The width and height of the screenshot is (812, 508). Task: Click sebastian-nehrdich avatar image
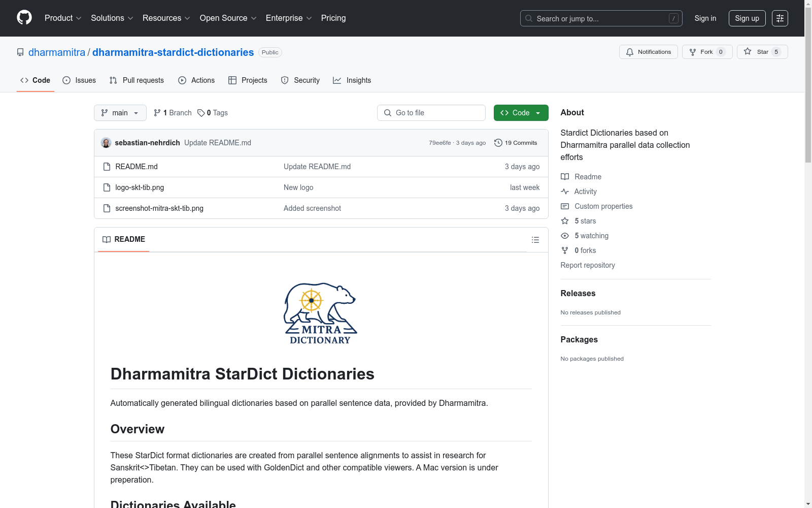pyautogui.click(x=106, y=143)
